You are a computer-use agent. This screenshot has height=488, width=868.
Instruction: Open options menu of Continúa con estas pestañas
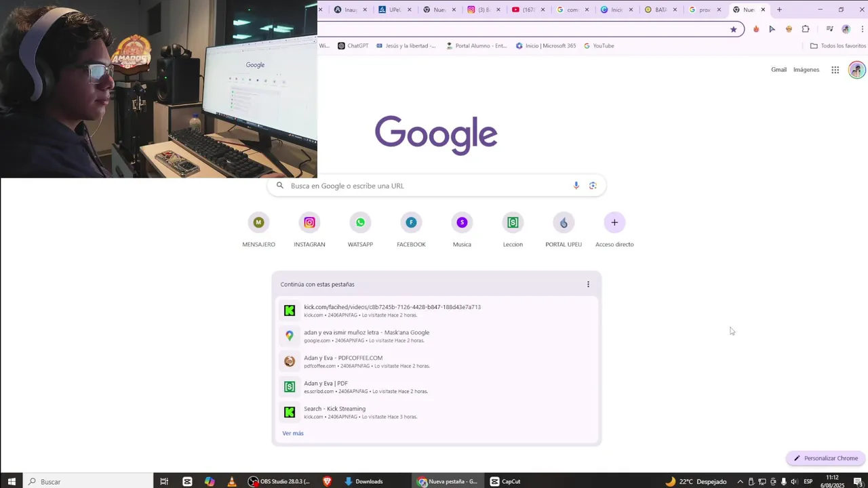pos(588,285)
